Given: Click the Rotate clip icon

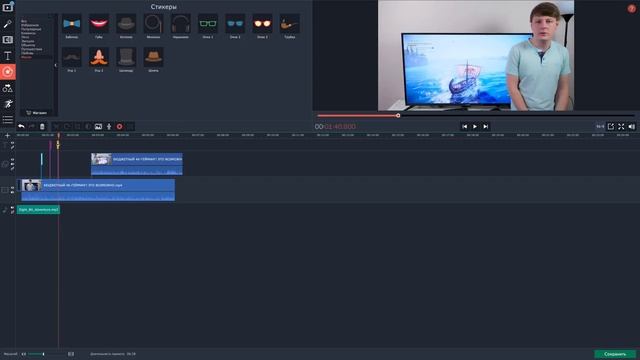Looking at the screenshot, I should 67,127.
